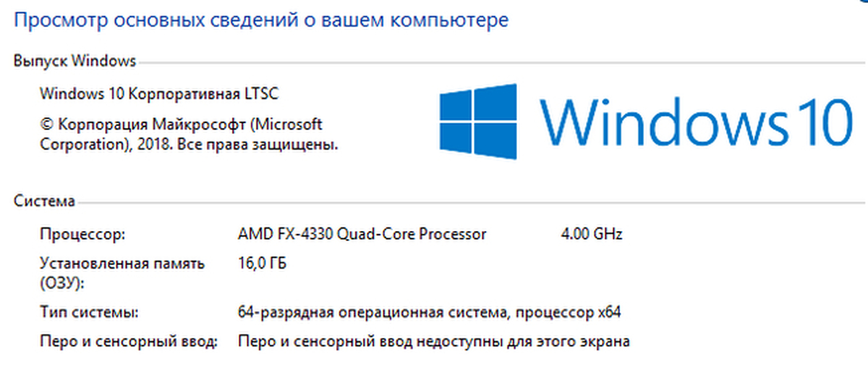Click the "Перо и сенсорный ввод:" label
868x365 pixels.
(128, 340)
